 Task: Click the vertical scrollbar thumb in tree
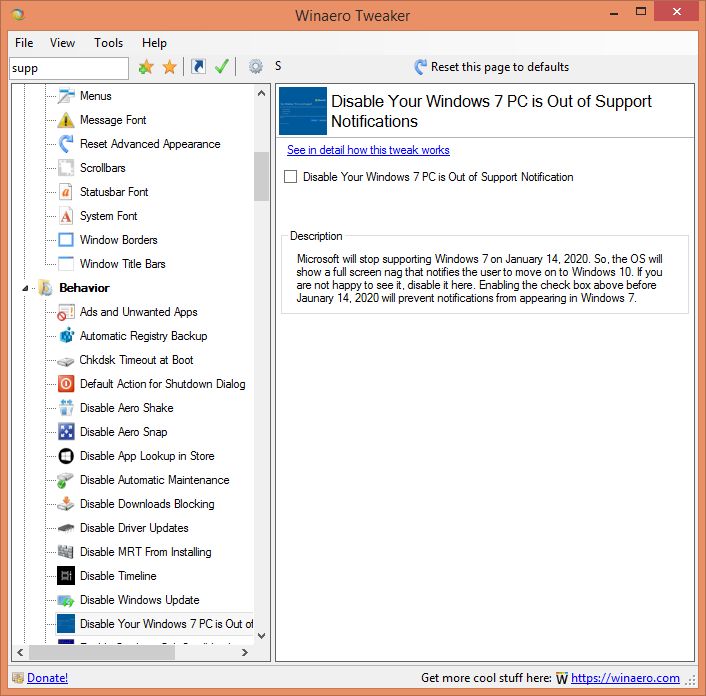click(261, 176)
